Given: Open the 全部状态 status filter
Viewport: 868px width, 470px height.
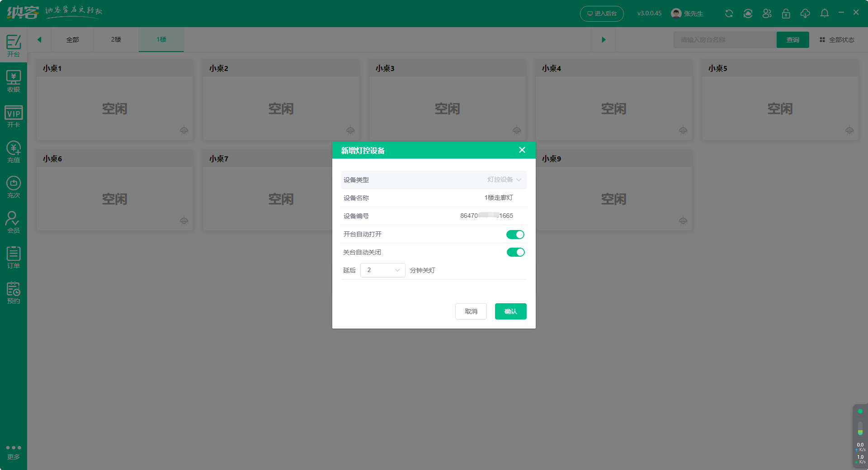Looking at the screenshot, I should 837,40.
